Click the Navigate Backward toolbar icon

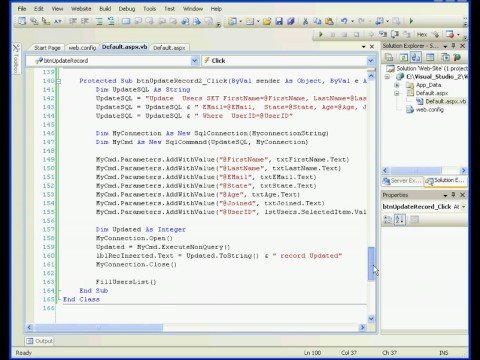[380, 22]
